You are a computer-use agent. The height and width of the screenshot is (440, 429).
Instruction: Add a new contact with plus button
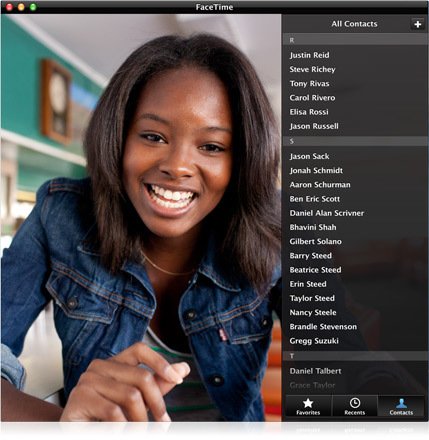417,24
